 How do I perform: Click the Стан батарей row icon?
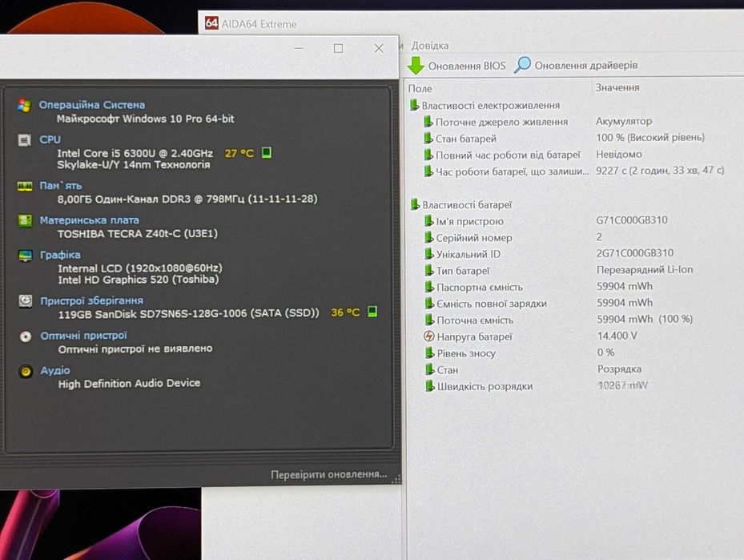click(x=428, y=138)
